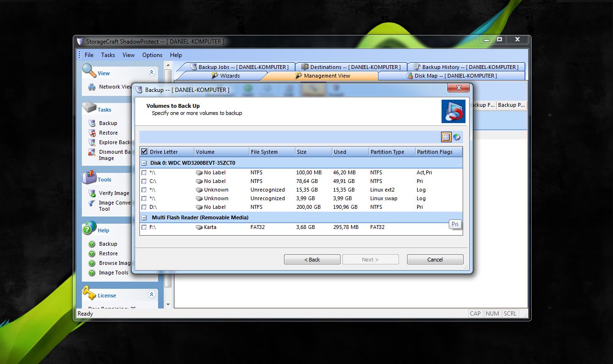Image resolution: width=613 pixels, height=364 pixels.
Task: Switch to the Backup History tab
Action: [x=466, y=67]
